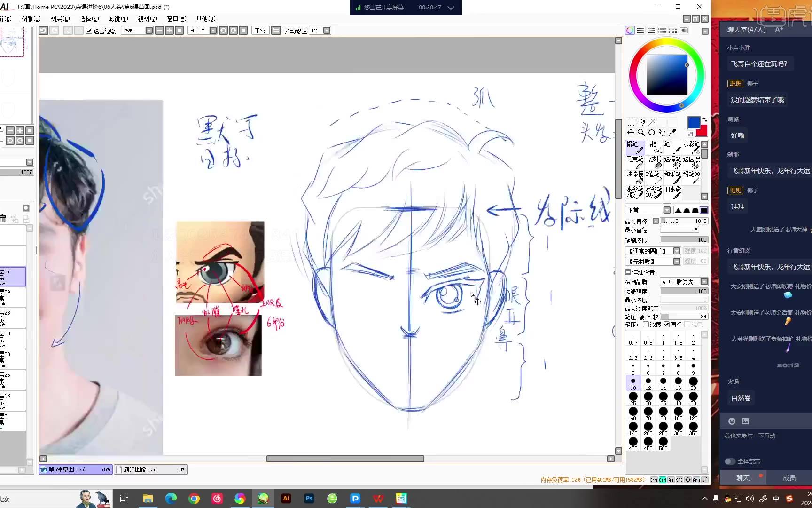Toggle the 全体禁言 mute-all switch
The width and height of the screenshot is (812, 508).
click(730, 461)
